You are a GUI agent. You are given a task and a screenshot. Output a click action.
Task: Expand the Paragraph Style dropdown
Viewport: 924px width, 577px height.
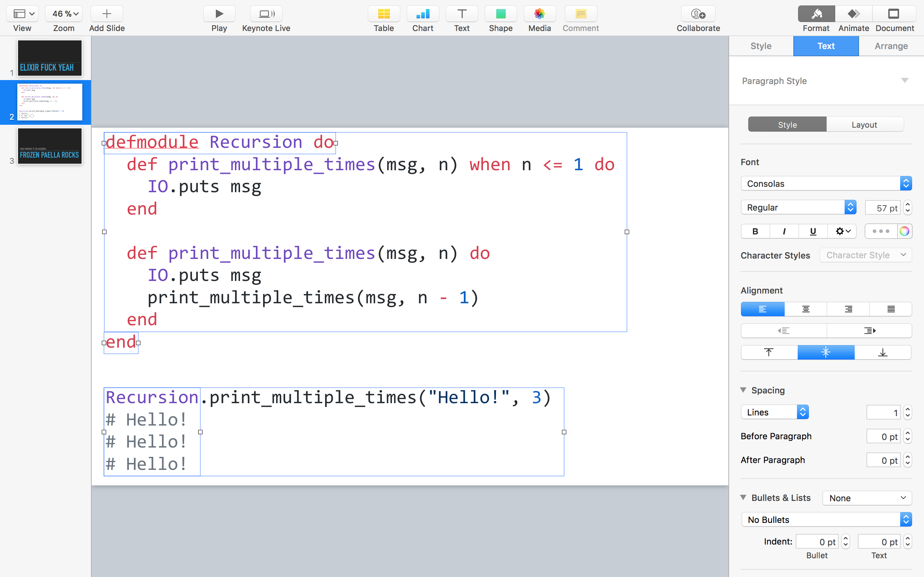(x=905, y=80)
